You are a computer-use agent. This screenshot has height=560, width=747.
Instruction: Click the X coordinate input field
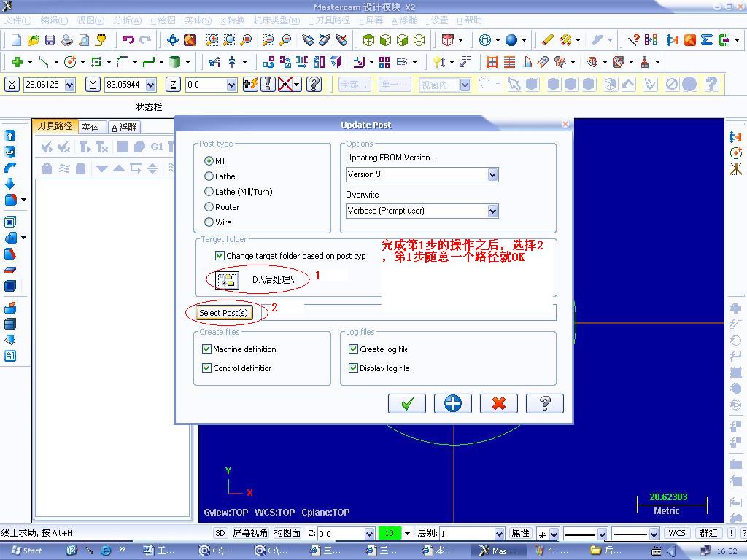44,85
